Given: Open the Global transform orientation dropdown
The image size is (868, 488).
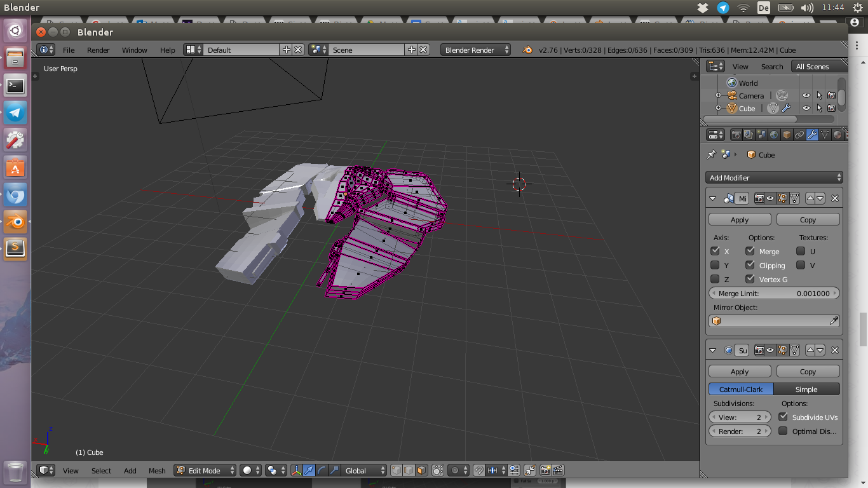Looking at the screenshot, I should (364, 470).
